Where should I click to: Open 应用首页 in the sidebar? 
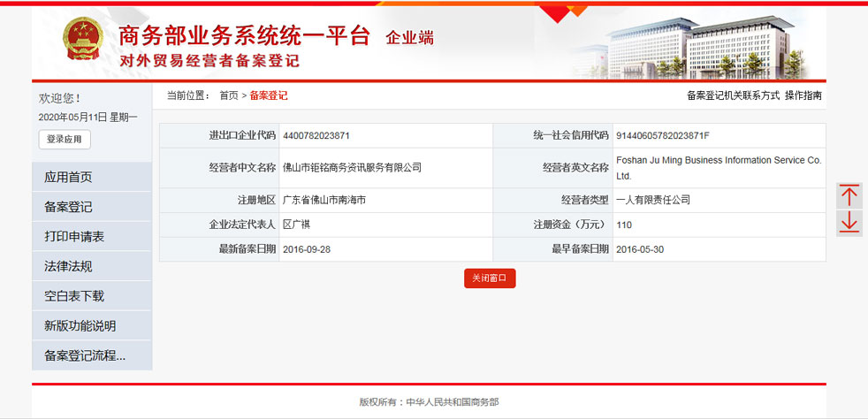(x=92, y=177)
